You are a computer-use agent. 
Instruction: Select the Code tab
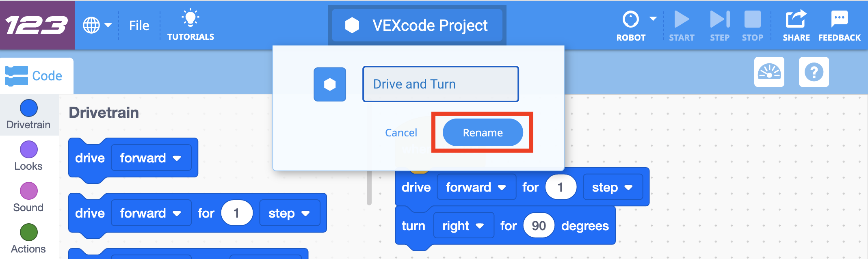[37, 76]
